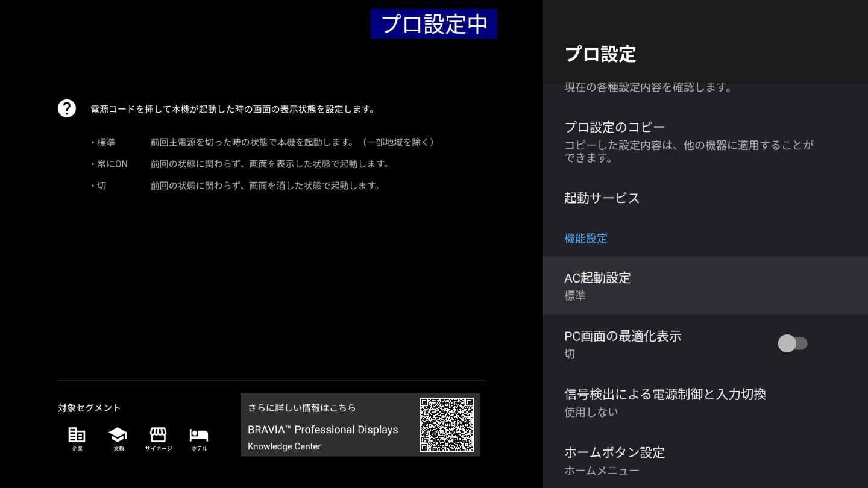Viewport: 868px width, 488px height.
Task: Click the プロ設定中 blue status badge
Action: point(433,24)
